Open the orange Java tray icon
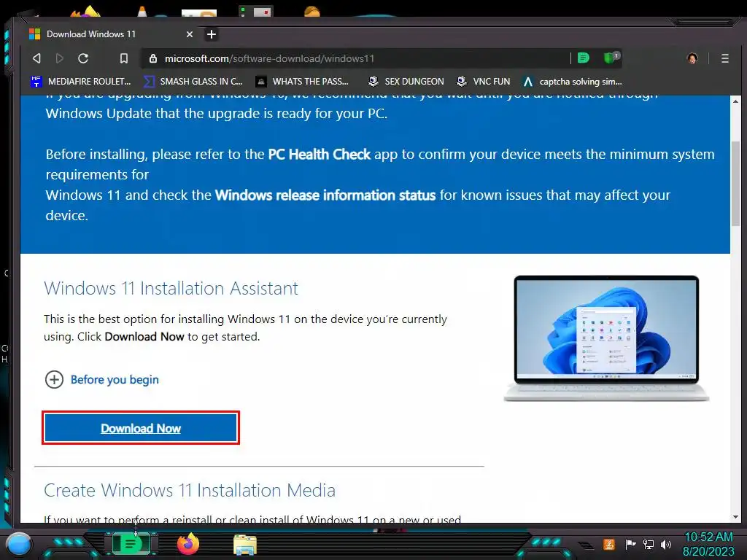Viewport: 747px width, 560px height. tap(609, 544)
